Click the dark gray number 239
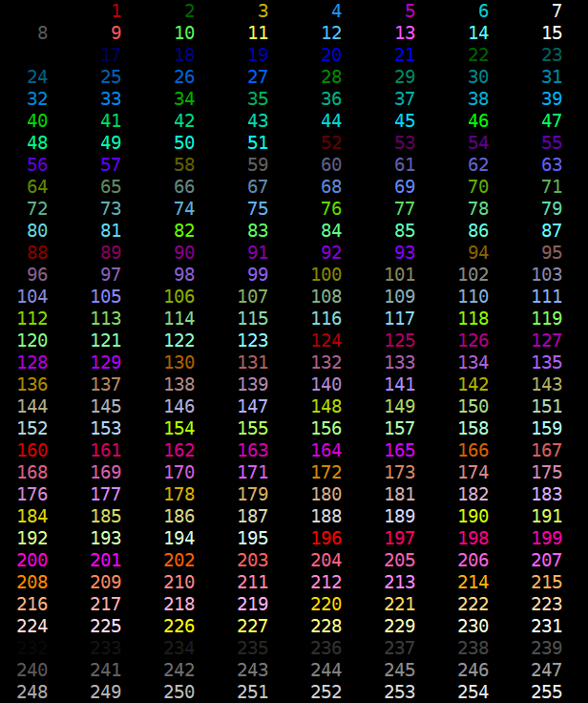 (547, 648)
